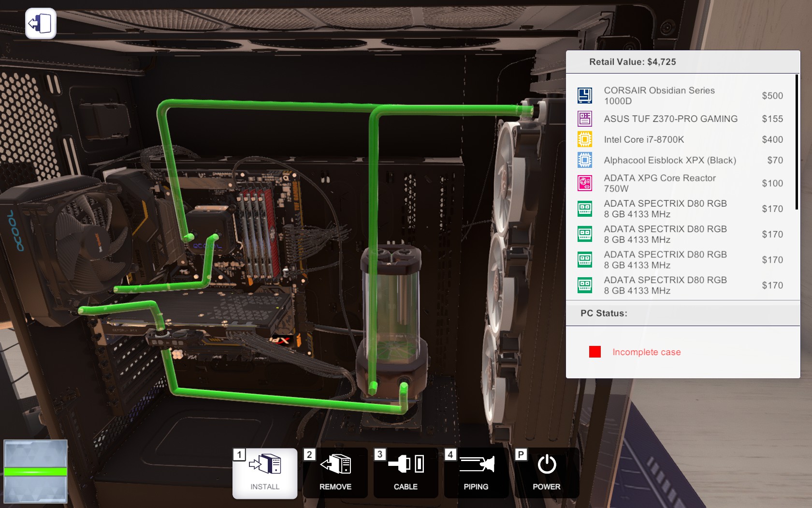The height and width of the screenshot is (508, 812).
Task: Select the red status indicator square
Action: tap(595, 352)
